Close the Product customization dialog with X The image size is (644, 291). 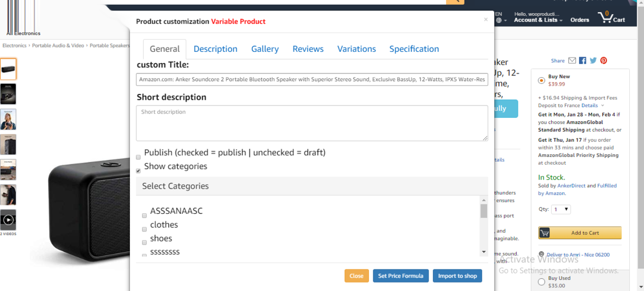pos(486,20)
